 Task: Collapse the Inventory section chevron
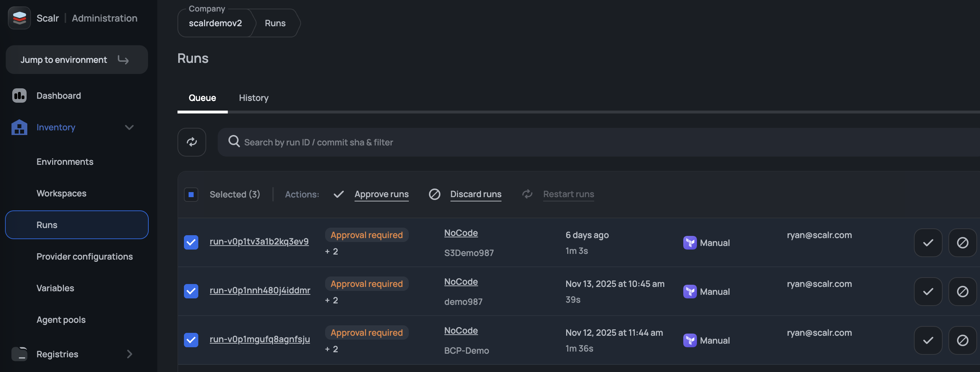[x=129, y=127]
